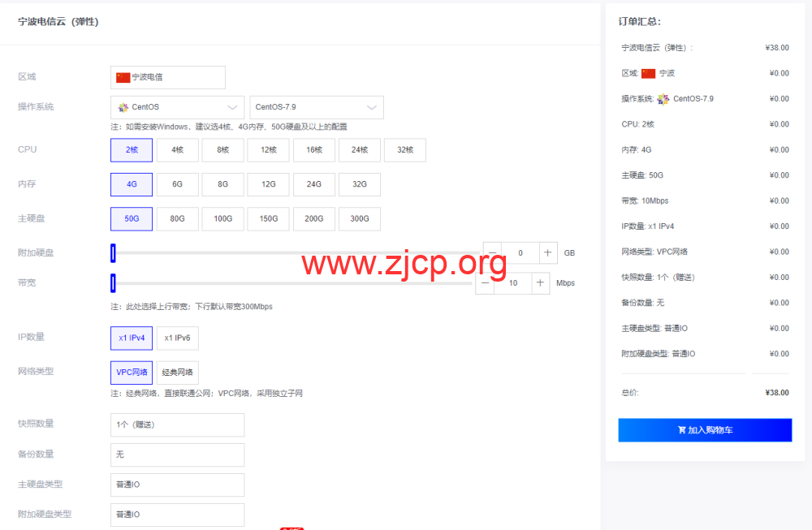The height and width of the screenshot is (530, 812).
Task: Open the 备份数量 backup count dropdown
Action: [177, 455]
